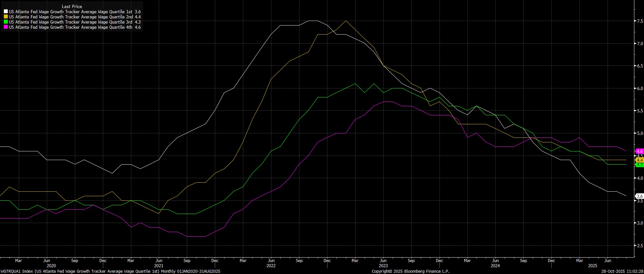Toggle the Average Wage Quartile 4th legend entry
Viewport: 644px width, 274px height.
74,27
